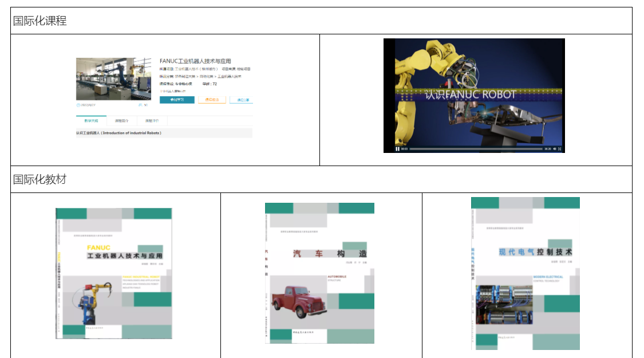Open the FANUC工业机器人技术与应用 textbook cover
The width and height of the screenshot is (644, 358).
(114, 273)
